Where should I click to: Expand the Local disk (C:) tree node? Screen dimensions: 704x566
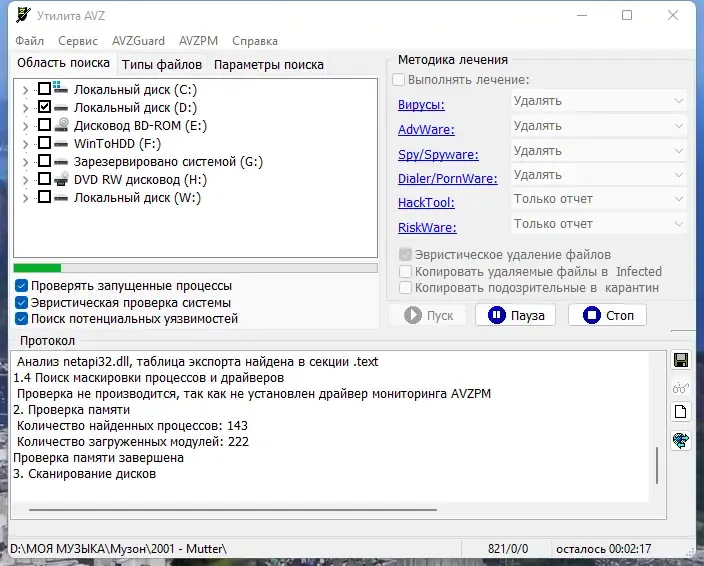26,90
